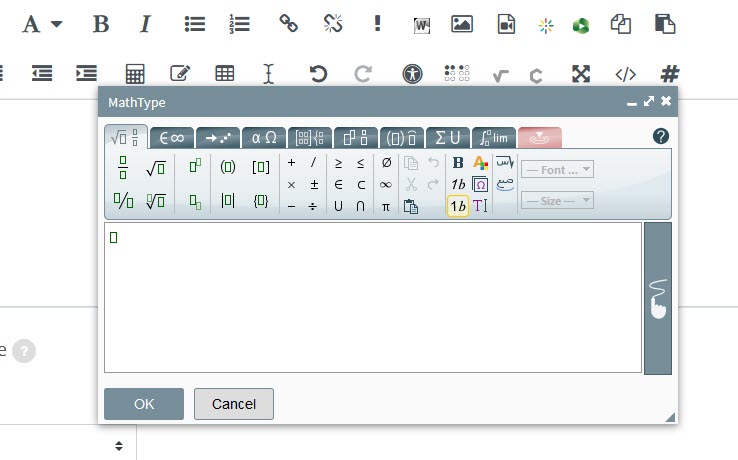Switch to the Greek letters tab
738x460 pixels.
tap(264, 138)
